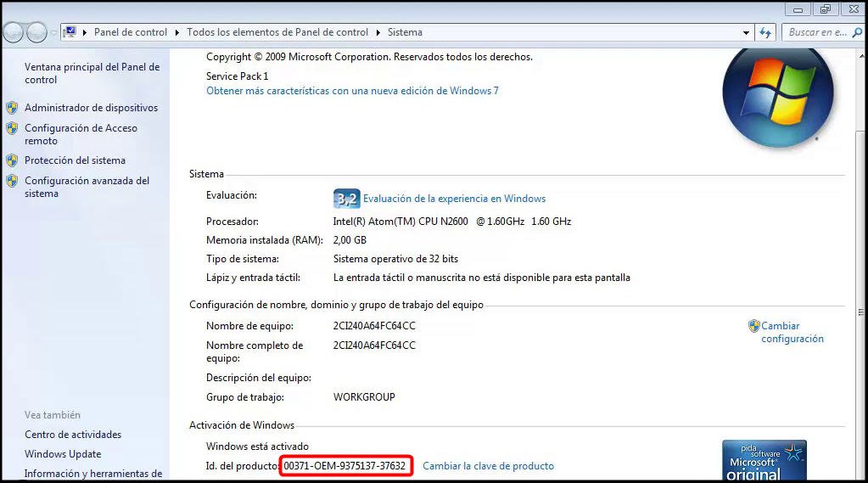This screenshot has height=483, width=868.
Task: Click the 3,2 experience index score badge
Action: point(346,199)
